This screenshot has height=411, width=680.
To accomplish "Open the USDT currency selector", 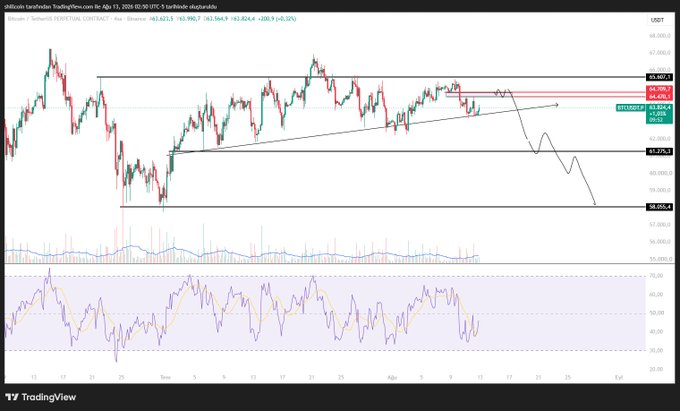I will 657,20.
